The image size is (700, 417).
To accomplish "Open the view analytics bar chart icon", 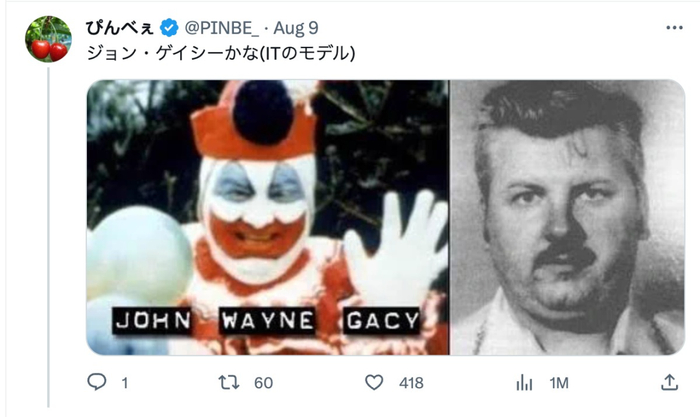I will 523,383.
